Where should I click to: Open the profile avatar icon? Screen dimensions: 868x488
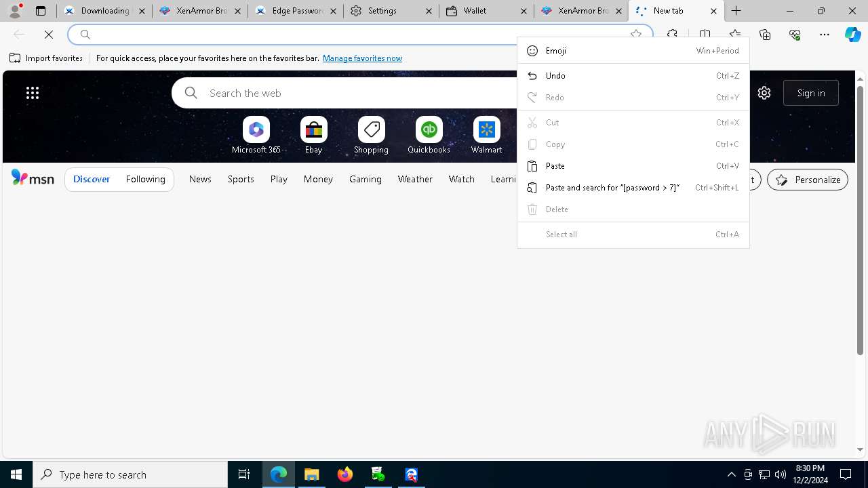coord(14,11)
